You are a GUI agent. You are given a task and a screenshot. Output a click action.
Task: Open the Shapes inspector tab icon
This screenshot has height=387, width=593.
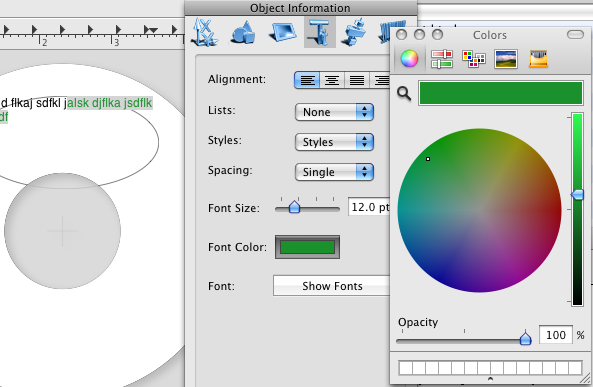point(243,33)
